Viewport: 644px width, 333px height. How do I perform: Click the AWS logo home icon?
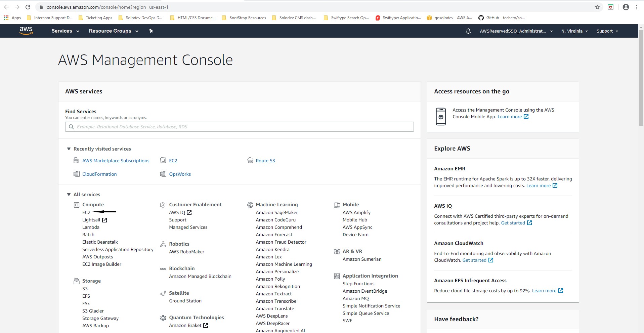click(26, 31)
